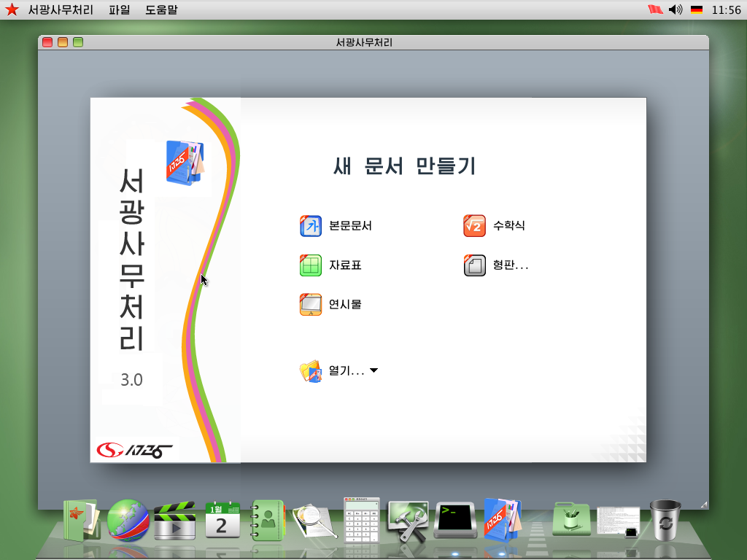Open the green address book in the dock
The width and height of the screenshot is (747, 560).
pyautogui.click(x=268, y=519)
